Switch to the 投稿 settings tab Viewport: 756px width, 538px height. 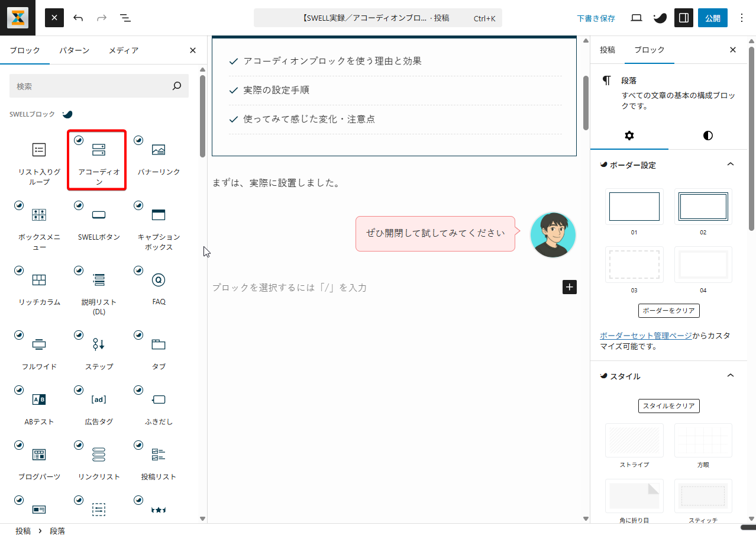click(x=608, y=50)
